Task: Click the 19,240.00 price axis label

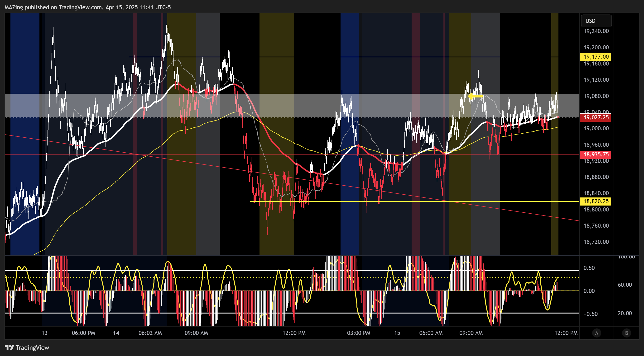Action: (596, 31)
